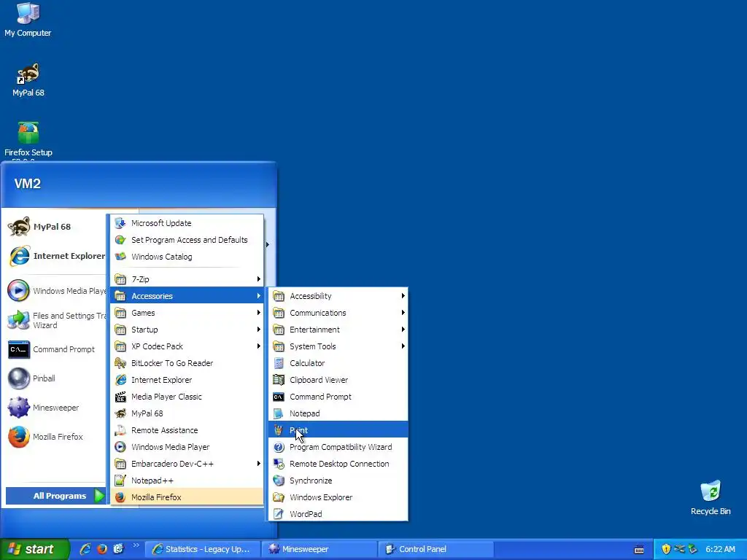Expand the XP Codec Pack folder
Image resolution: width=747 pixels, height=560 pixels.
(187, 346)
